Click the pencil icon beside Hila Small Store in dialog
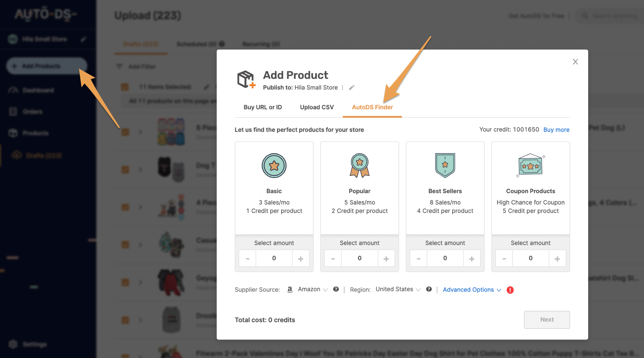 (x=352, y=87)
